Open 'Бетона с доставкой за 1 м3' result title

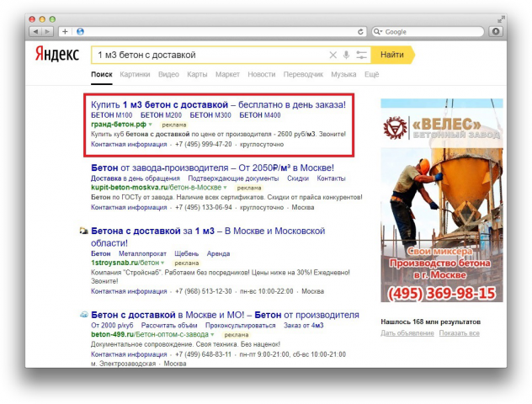(208, 237)
